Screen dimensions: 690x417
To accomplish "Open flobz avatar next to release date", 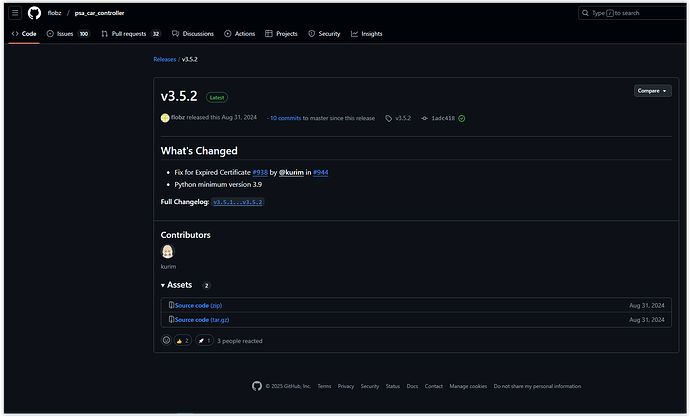I will pyautogui.click(x=165, y=118).
